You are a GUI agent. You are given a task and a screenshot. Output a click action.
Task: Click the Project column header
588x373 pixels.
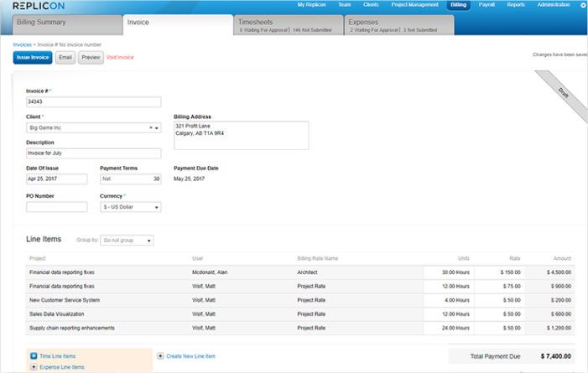click(38, 258)
